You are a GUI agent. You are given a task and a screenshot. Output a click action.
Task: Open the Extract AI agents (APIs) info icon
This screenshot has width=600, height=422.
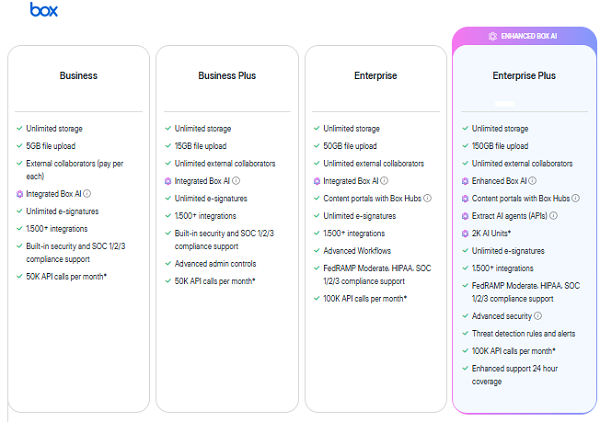(553, 215)
